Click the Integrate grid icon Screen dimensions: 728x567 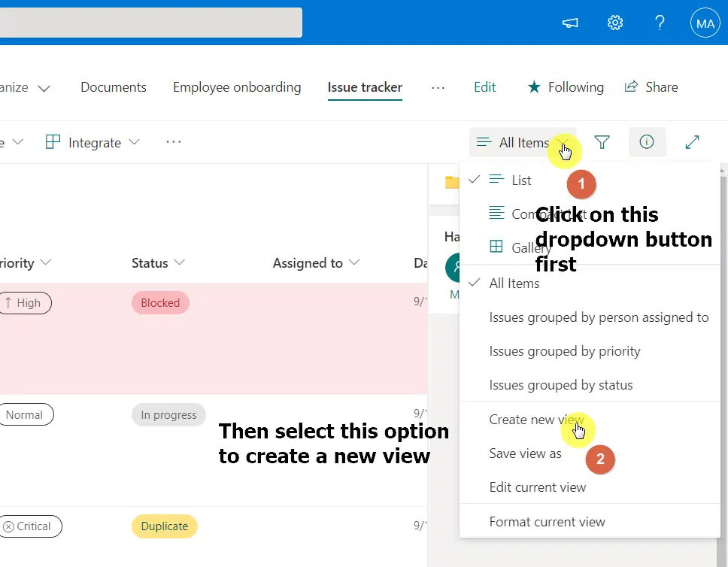(53, 141)
